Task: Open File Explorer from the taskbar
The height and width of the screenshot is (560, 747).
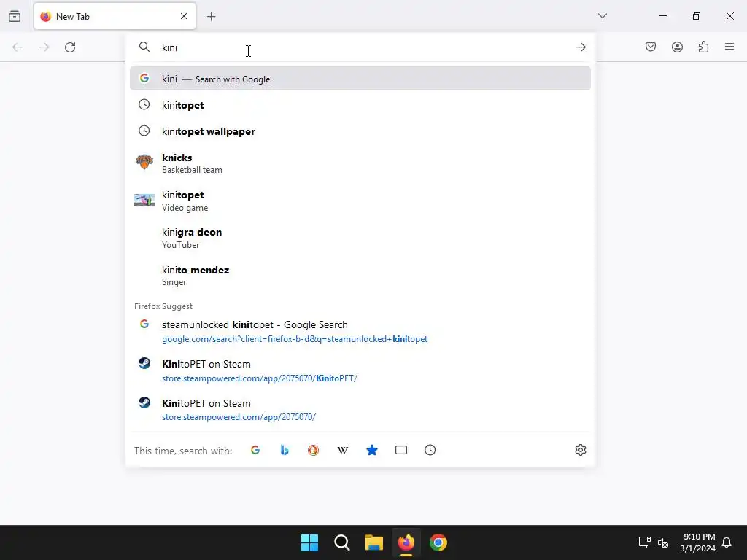Action: [x=374, y=542]
